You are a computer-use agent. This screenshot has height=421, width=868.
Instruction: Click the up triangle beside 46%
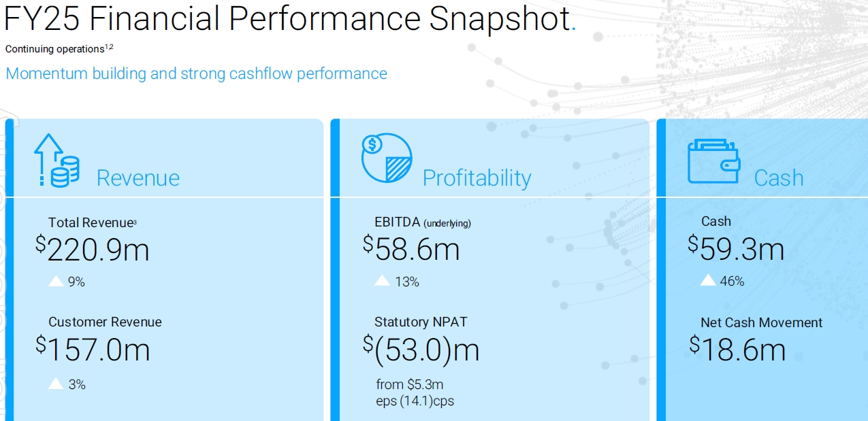click(x=708, y=280)
